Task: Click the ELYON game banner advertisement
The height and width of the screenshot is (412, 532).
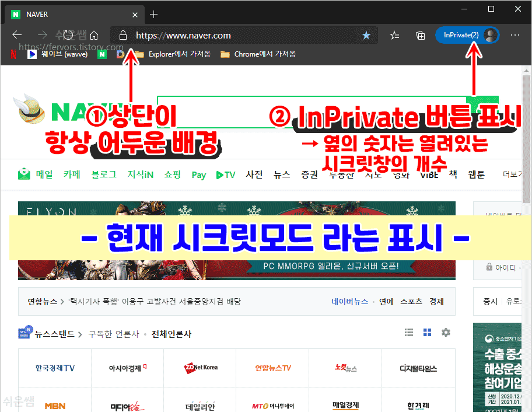Action: pos(237,240)
